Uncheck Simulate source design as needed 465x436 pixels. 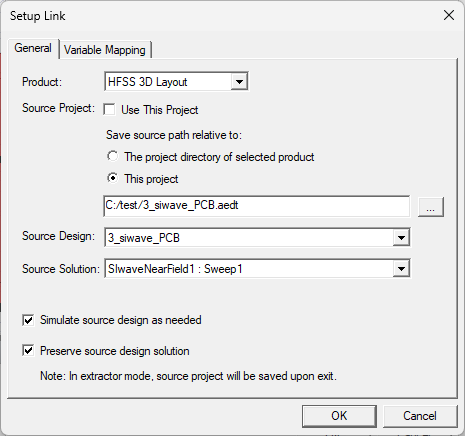click(x=28, y=320)
